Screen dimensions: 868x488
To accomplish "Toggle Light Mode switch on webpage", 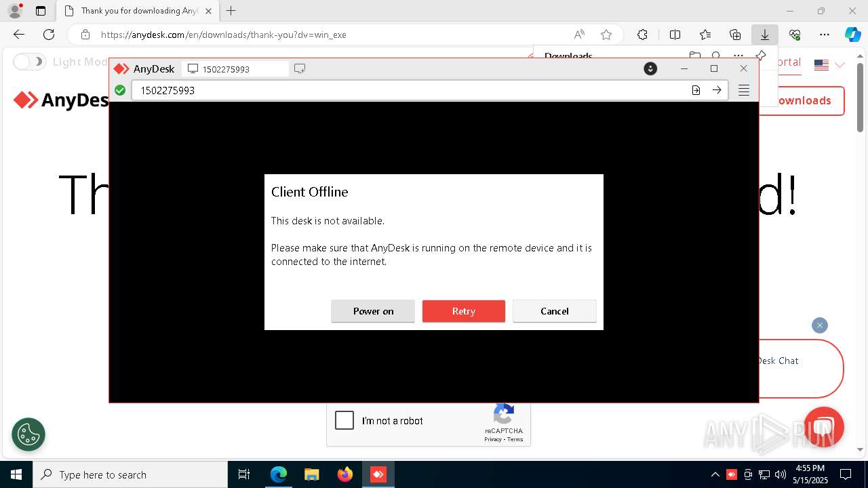I will [x=29, y=62].
